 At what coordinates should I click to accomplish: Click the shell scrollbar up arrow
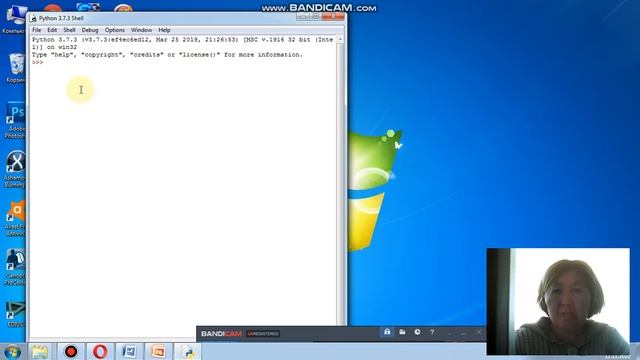(x=340, y=40)
